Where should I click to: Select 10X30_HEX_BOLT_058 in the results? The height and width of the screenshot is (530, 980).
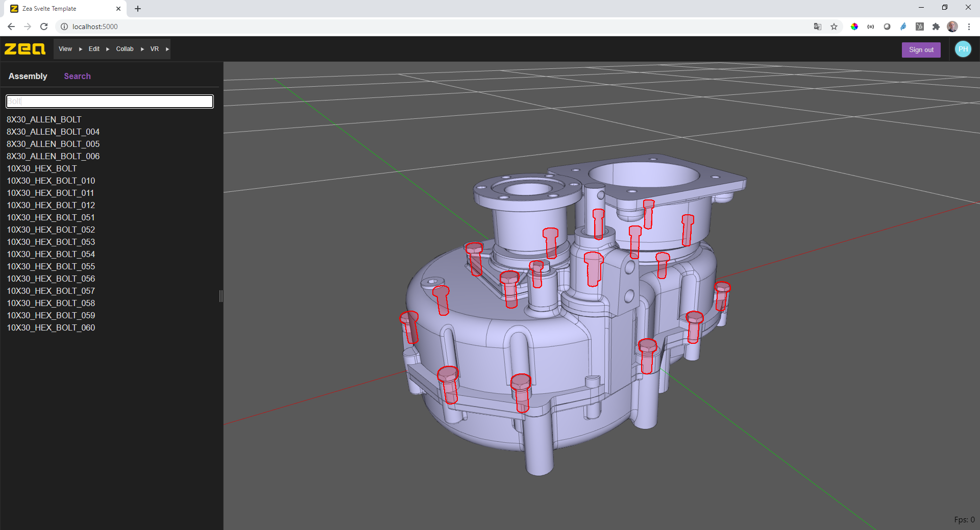(x=51, y=303)
